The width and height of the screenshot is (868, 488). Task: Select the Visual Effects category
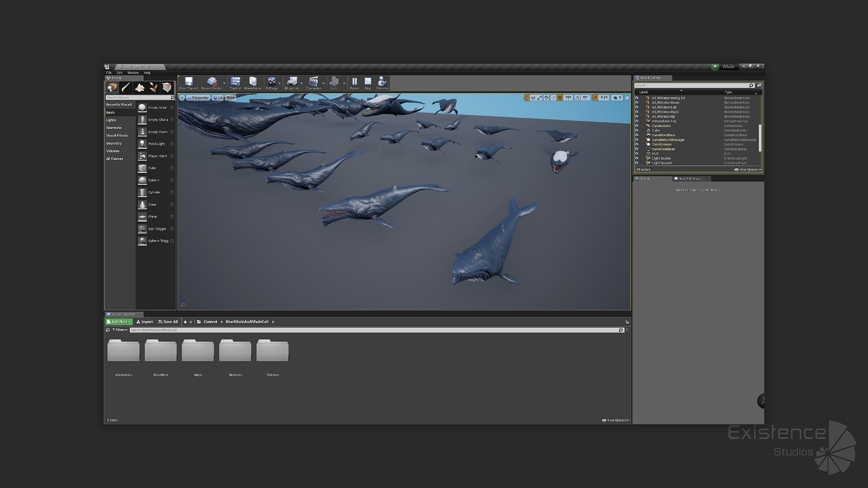click(x=117, y=136)
